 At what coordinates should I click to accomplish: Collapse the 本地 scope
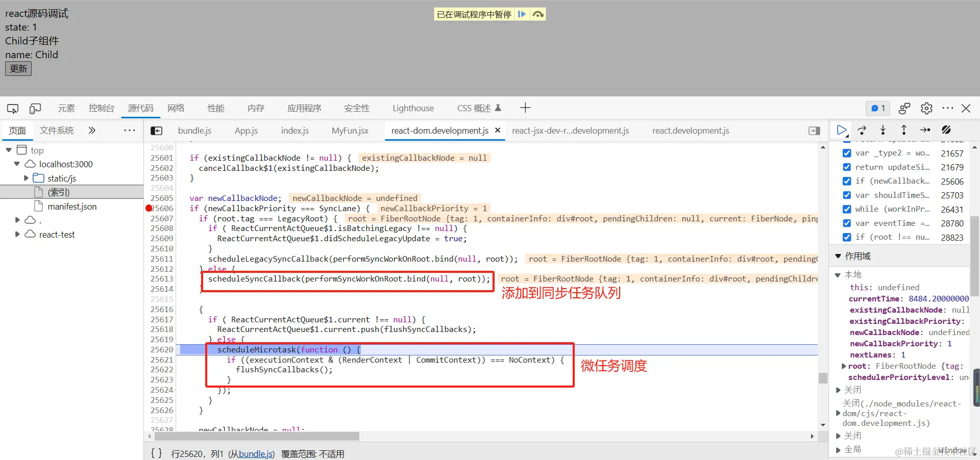pos(838,275)
